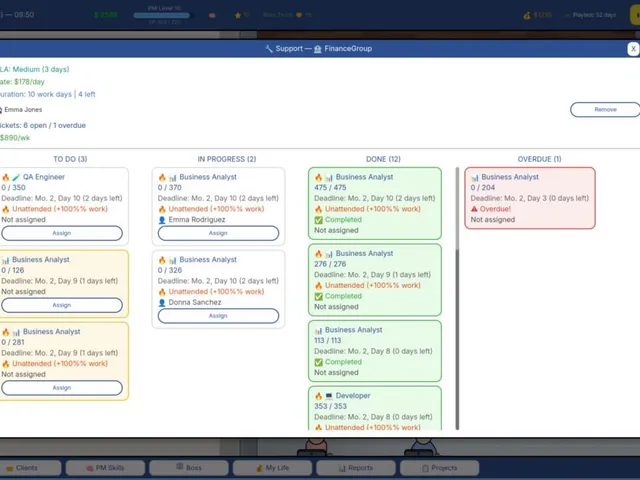This screenshot has height=480, width=640.
Task: Click the red Overdue warning triangle icon
Action: 474,209
